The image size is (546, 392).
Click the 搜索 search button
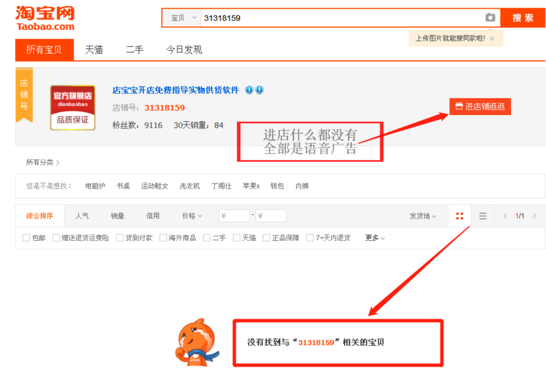pyautogui.click(x=523, y=18)
